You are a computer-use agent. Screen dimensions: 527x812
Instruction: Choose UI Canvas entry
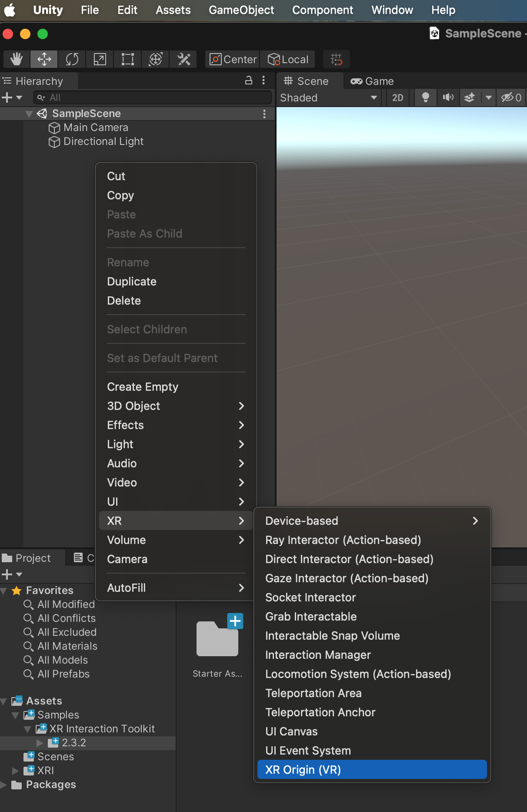pos(372,731)
